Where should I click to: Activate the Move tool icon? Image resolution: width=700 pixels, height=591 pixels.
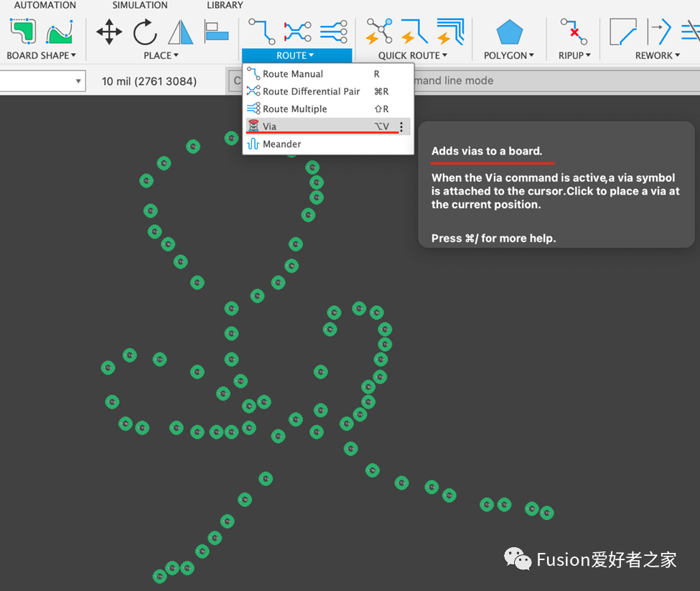[x=109, y=32]
